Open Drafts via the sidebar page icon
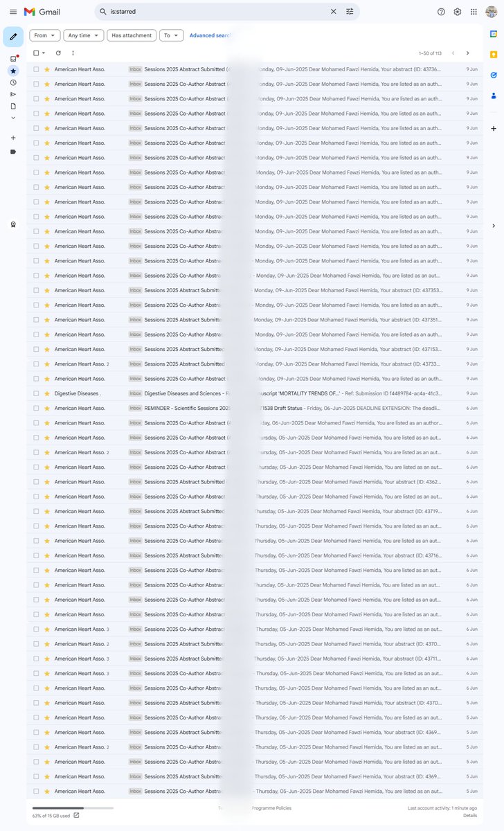 tap(13, 106)
